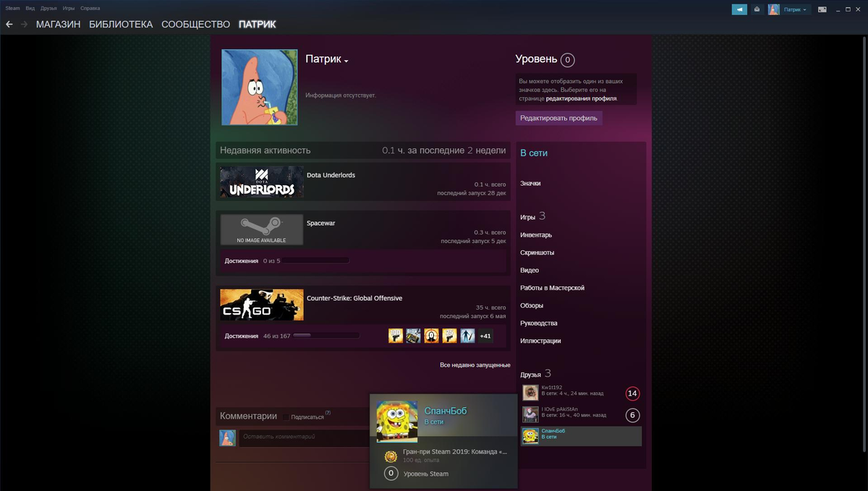Switch to Big Picture mode icon
868x491 pixels.
[x=822, y=9]
